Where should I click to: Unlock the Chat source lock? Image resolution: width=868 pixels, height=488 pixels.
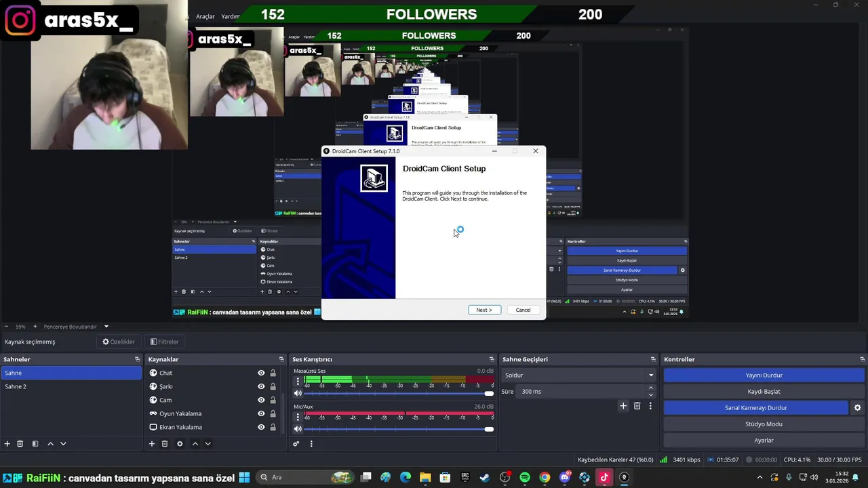tap(273, 373)
